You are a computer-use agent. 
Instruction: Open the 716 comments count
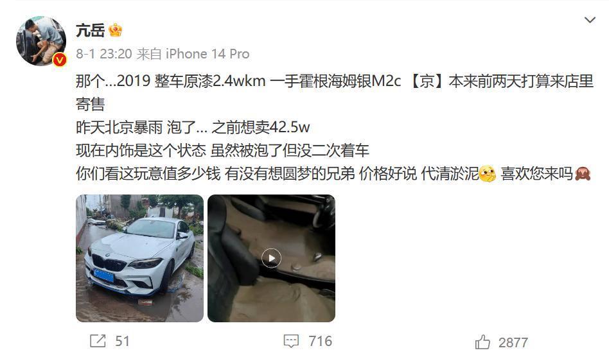point(321,341)
